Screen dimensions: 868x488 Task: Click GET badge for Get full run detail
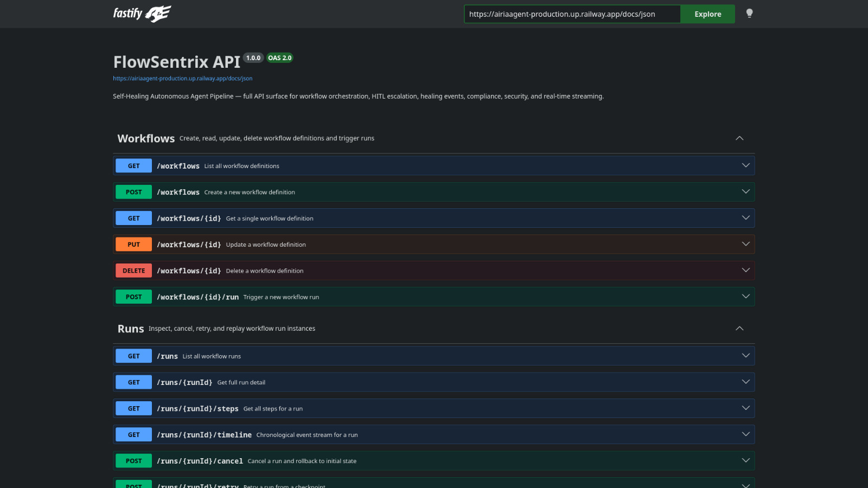[134, 382]
